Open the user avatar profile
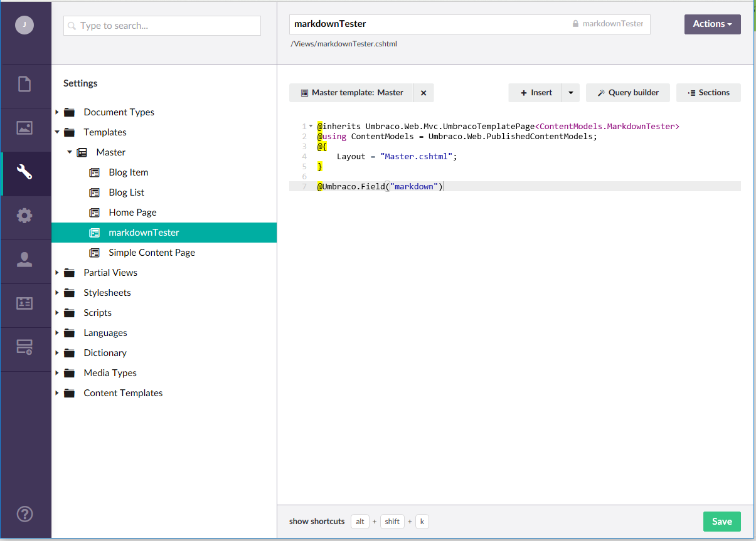 tap(24, 25)
